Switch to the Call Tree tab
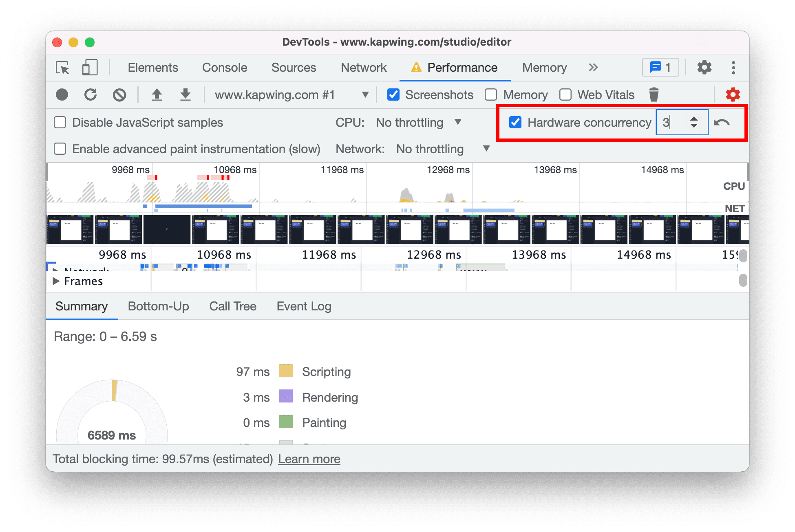The image size is (795, 532). tap(232, 307)
